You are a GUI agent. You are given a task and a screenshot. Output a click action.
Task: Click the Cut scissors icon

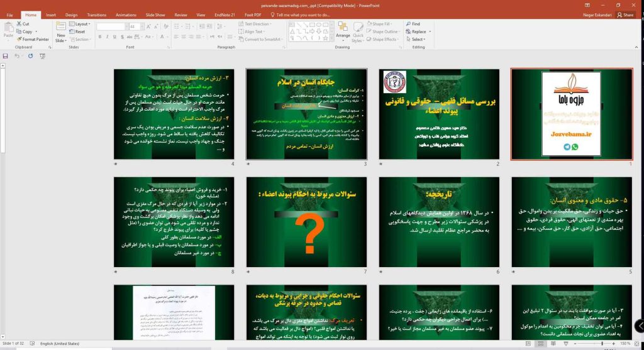tap(19, 24)
